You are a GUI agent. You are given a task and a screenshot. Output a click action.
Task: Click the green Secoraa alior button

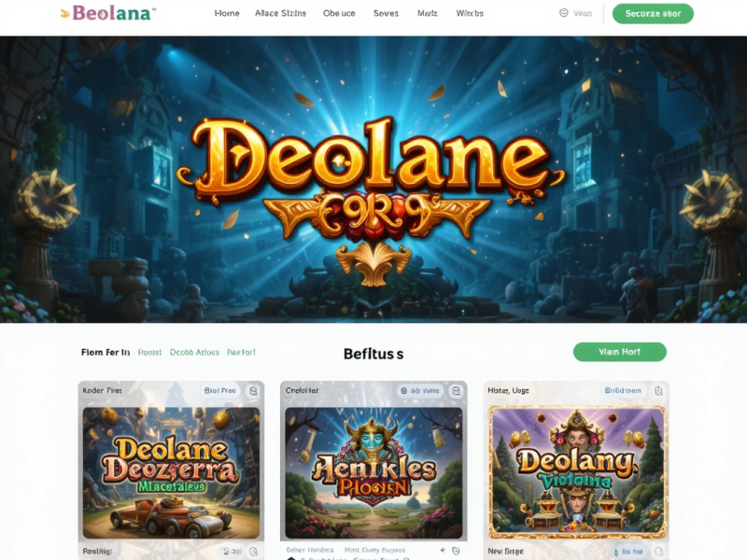pyautogui.click(x=653, y=14)
